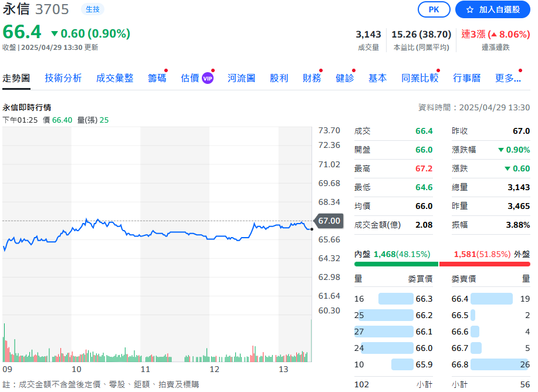
Task: Select the 走勢圖 tab
Action: [16, 78]
